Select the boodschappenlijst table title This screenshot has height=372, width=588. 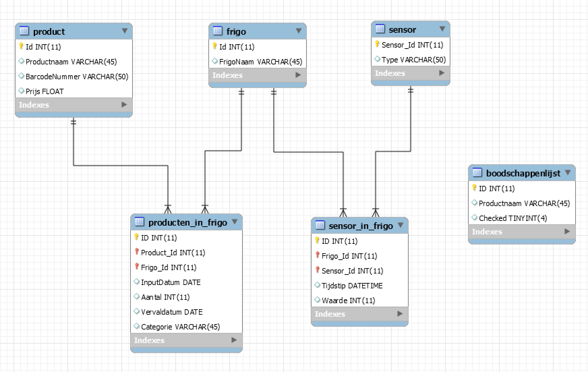523,173
